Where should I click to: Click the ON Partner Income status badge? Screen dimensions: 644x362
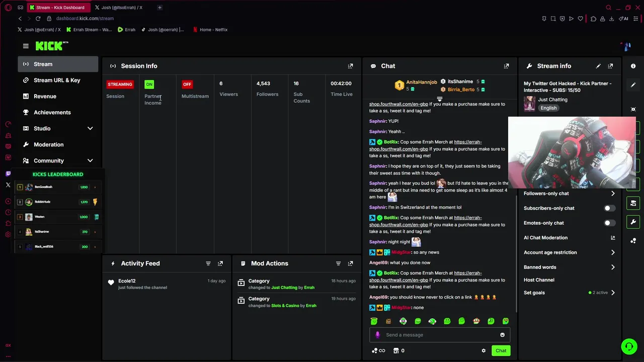[x=149, y=84]
